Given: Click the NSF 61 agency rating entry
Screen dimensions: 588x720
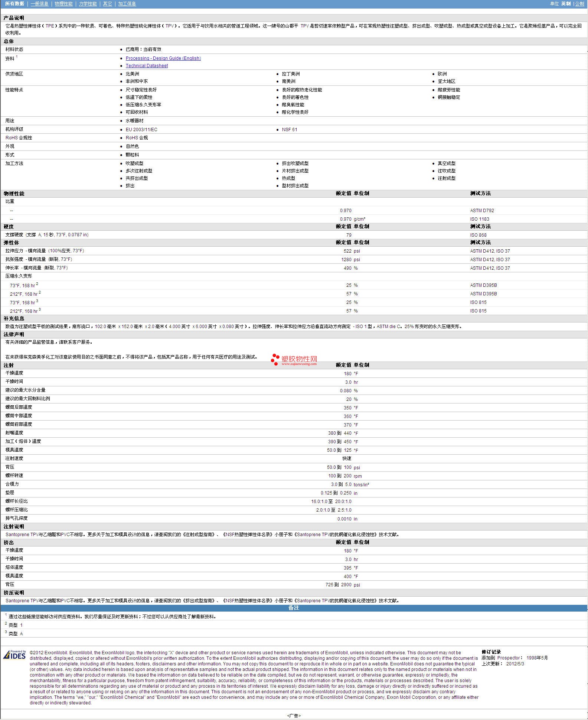Looking at the screenshot, I should coord(289,130).
